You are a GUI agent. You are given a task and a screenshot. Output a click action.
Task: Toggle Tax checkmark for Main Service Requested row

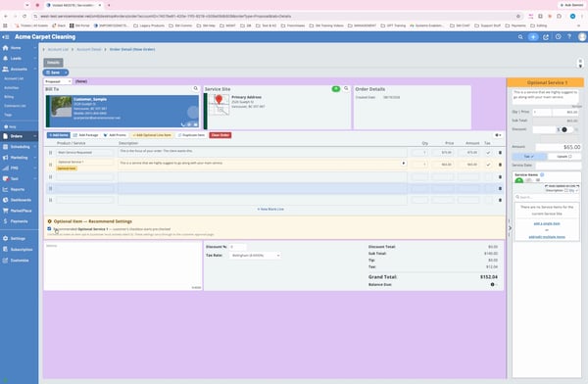[488, 153]
